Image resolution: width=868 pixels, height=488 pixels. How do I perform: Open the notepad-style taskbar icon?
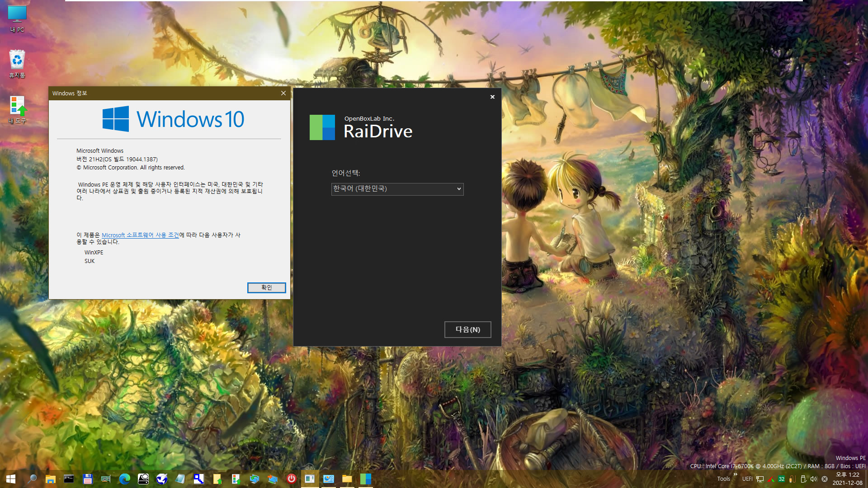[x=180, y=479]
